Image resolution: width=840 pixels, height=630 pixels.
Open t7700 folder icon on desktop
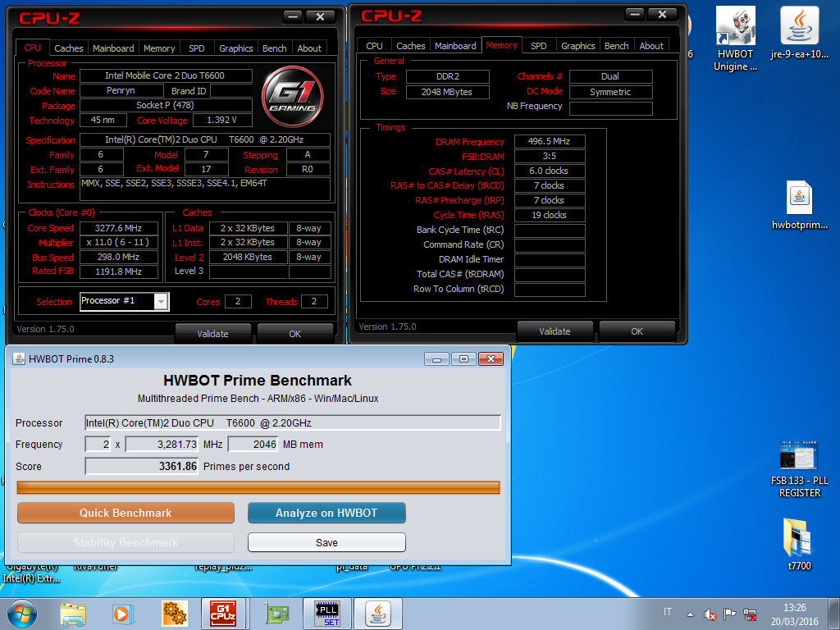tap(799, 544)
